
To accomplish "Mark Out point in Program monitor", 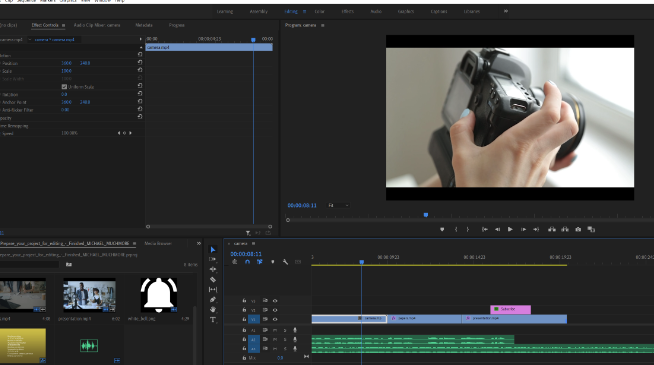I will [x=468, y=229].
